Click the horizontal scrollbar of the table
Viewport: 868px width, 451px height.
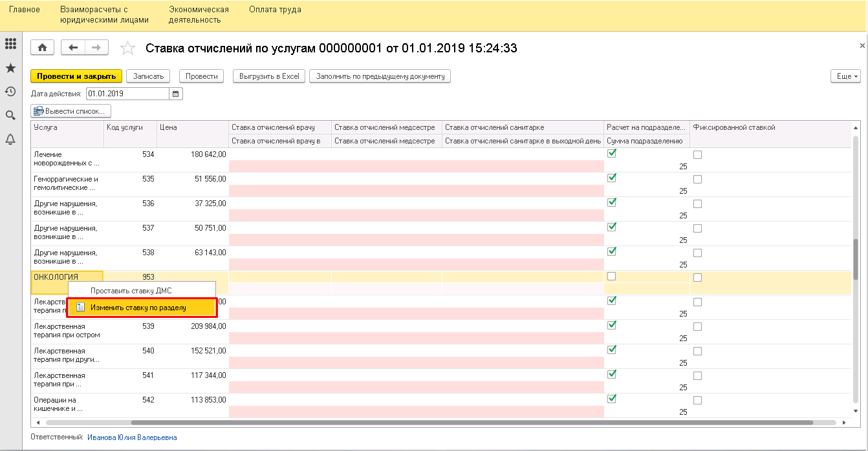pos(472,423)
